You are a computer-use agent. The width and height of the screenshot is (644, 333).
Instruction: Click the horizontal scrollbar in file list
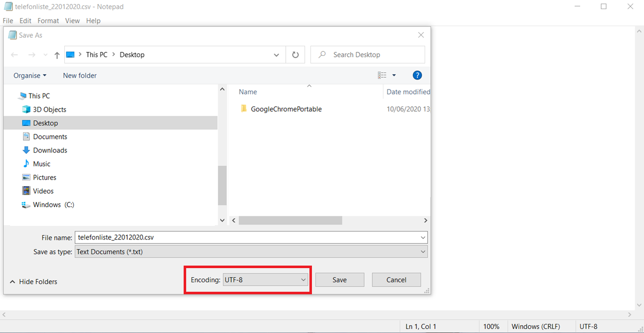tap(290, 220)
